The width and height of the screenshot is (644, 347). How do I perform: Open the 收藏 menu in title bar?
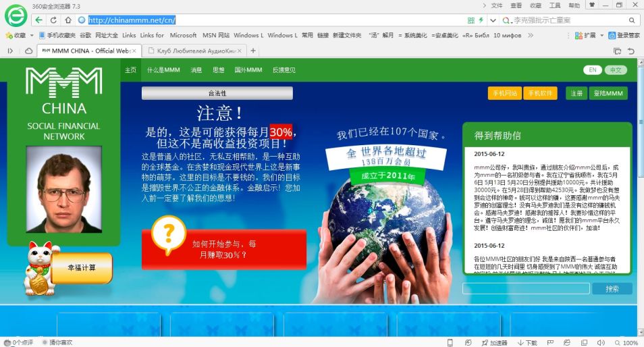[535, 5]
